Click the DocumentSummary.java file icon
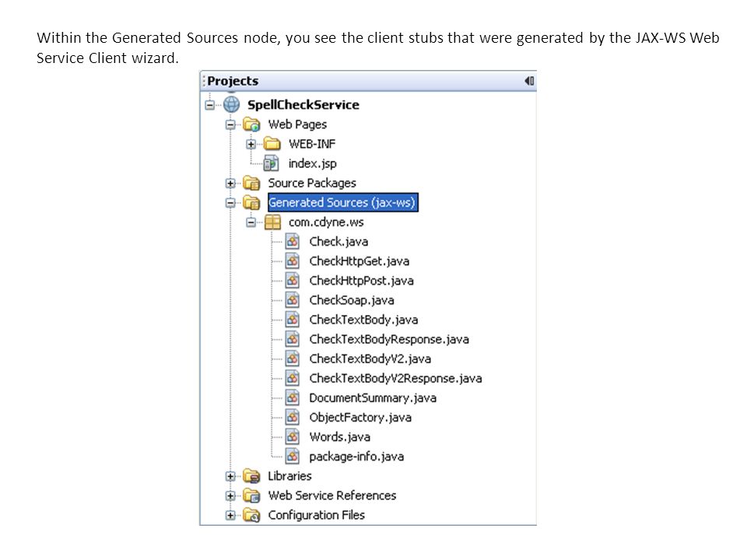Viewport: 747px width, 560px height. 293,397
